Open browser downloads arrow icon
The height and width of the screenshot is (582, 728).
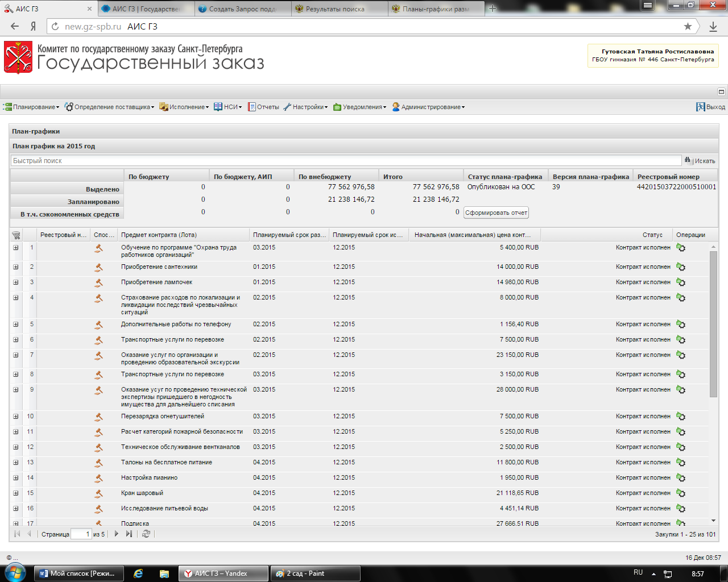point(713,26)
